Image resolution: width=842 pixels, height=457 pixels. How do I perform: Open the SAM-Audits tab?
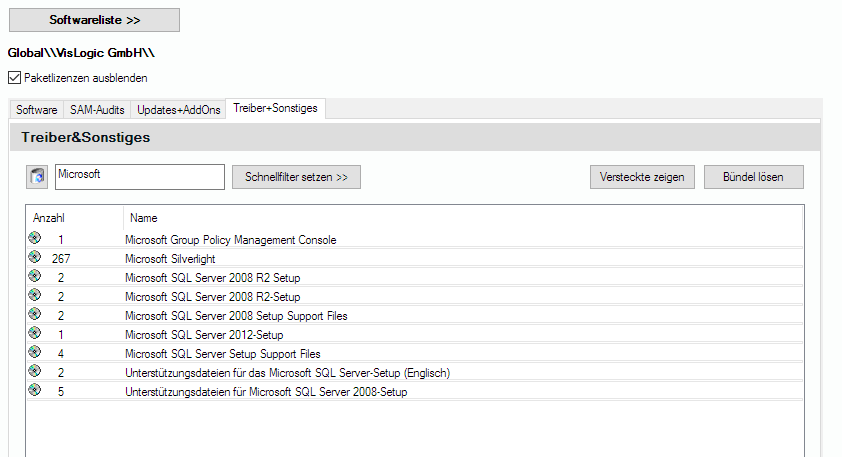(97, 110)
